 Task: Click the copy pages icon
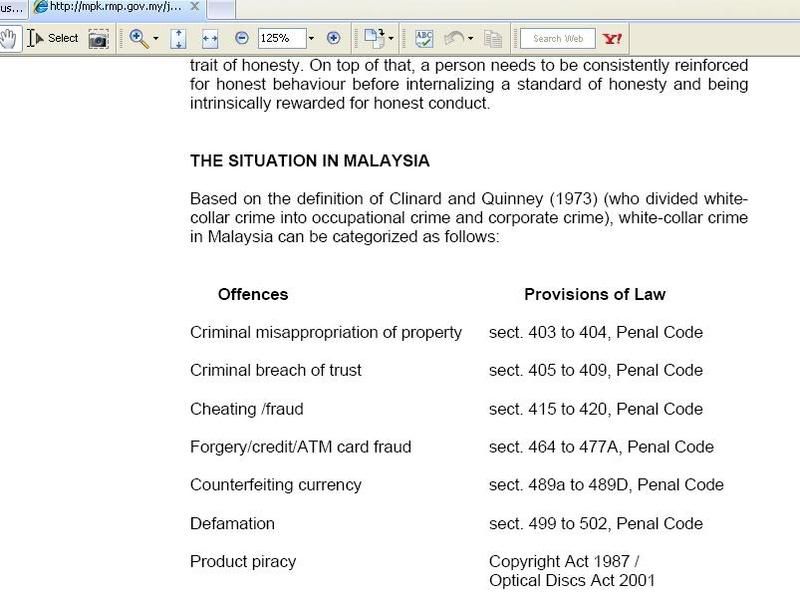coord(493,38)
